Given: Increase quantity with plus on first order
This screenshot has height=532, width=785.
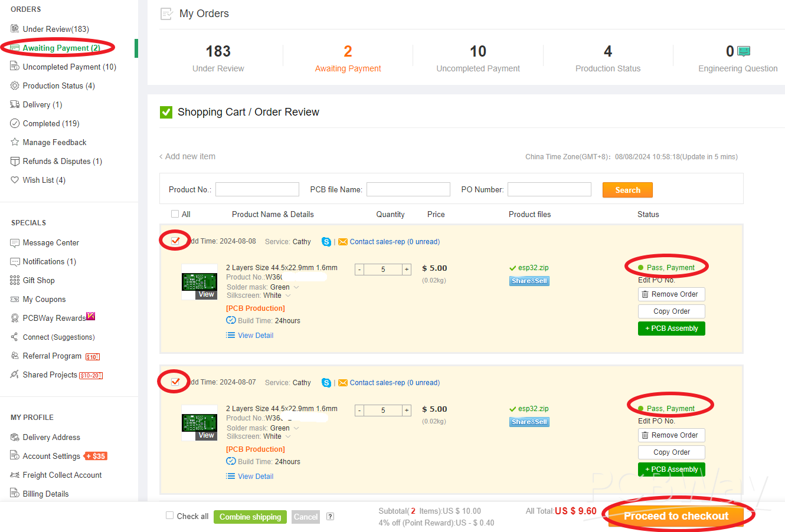Looking at the screenshot, I should click(407, 270).
